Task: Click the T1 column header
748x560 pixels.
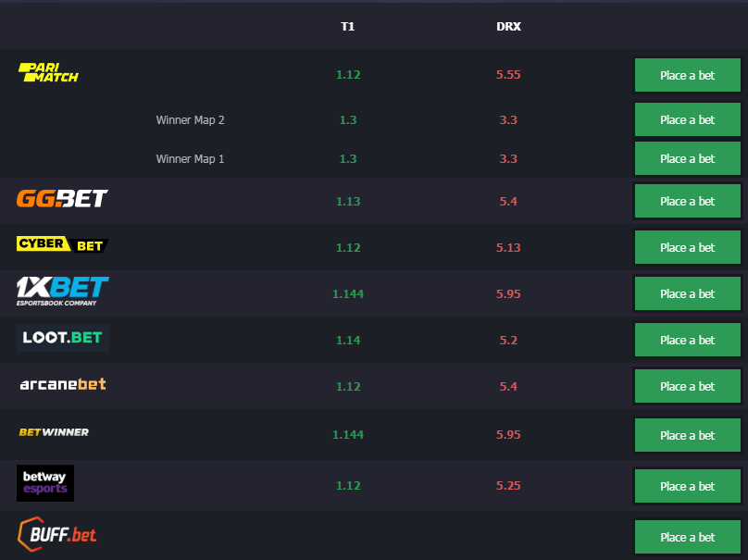Action: pyautogui.click(x=348, y=26)
